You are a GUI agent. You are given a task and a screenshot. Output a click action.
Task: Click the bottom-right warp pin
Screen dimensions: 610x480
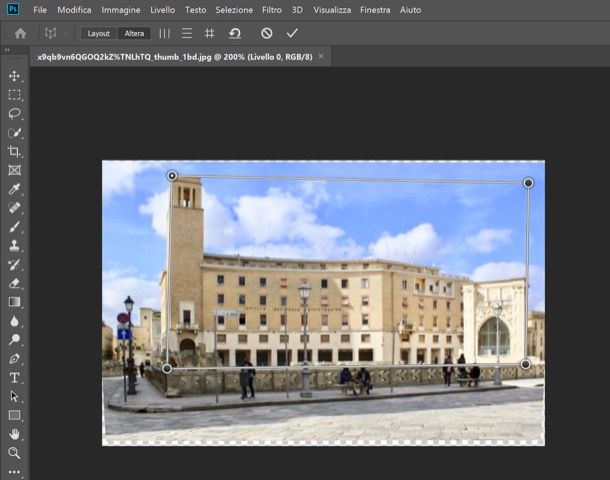click(x=525, y=364)
